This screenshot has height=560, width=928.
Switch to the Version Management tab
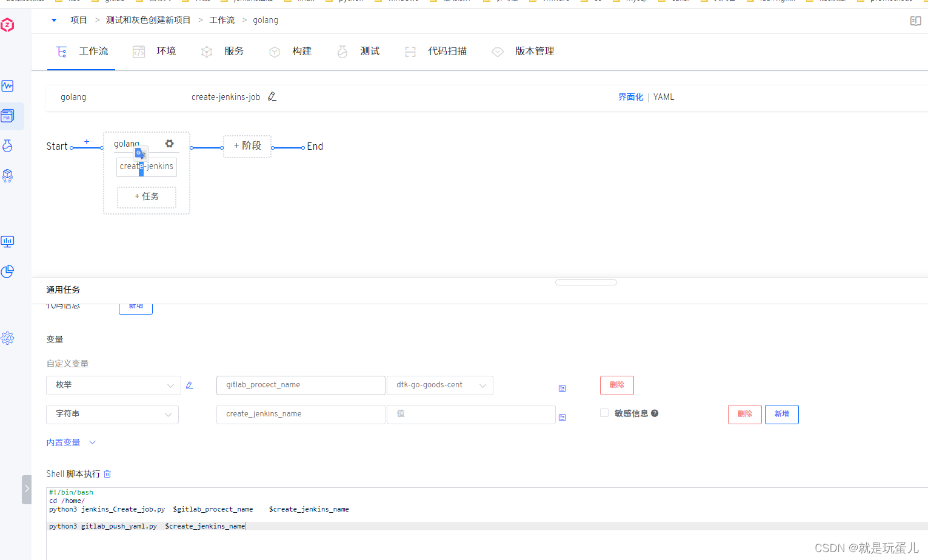click(x=523, y=52)
